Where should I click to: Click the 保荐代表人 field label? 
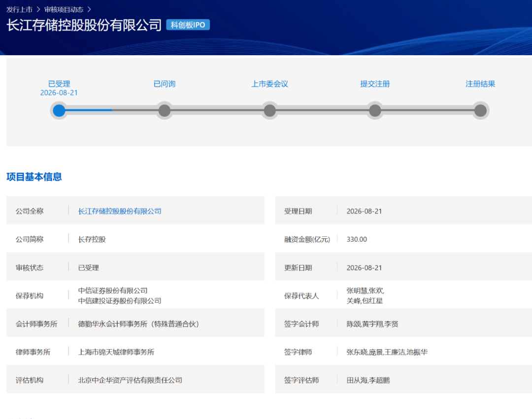click(301, 296)
